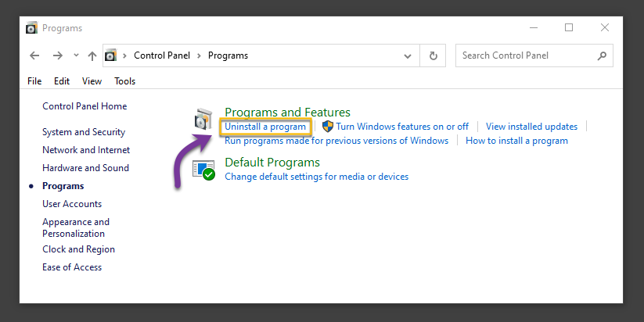Go up one level with Up arrow
644x322 pixels.
pyautogui.click(x=92, y=55)
